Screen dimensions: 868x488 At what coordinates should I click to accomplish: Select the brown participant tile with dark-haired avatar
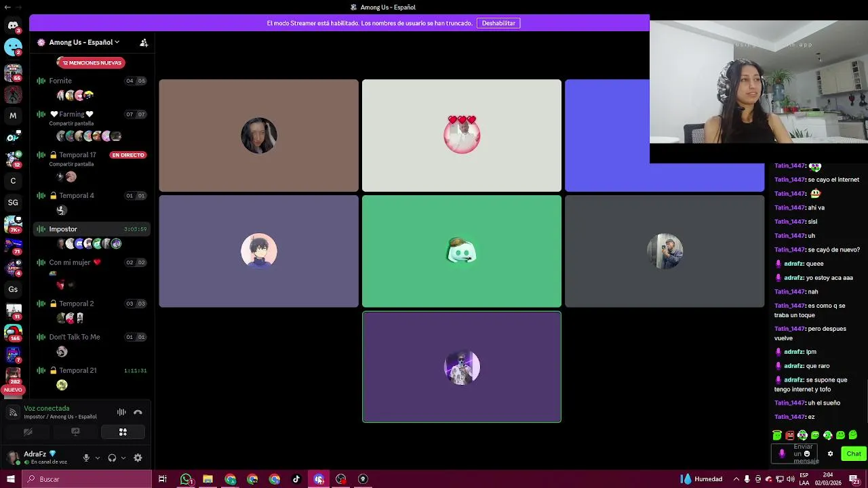(258, 136)
